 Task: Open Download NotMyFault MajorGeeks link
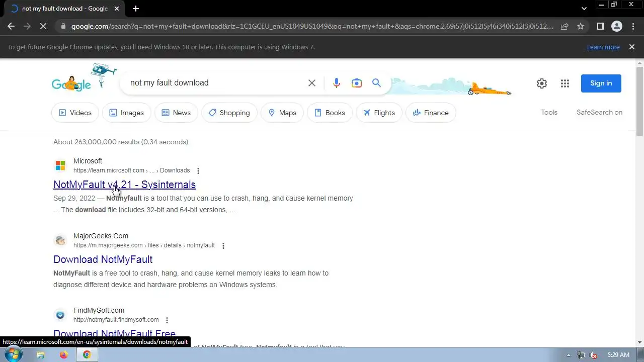[x=103, y=259]
